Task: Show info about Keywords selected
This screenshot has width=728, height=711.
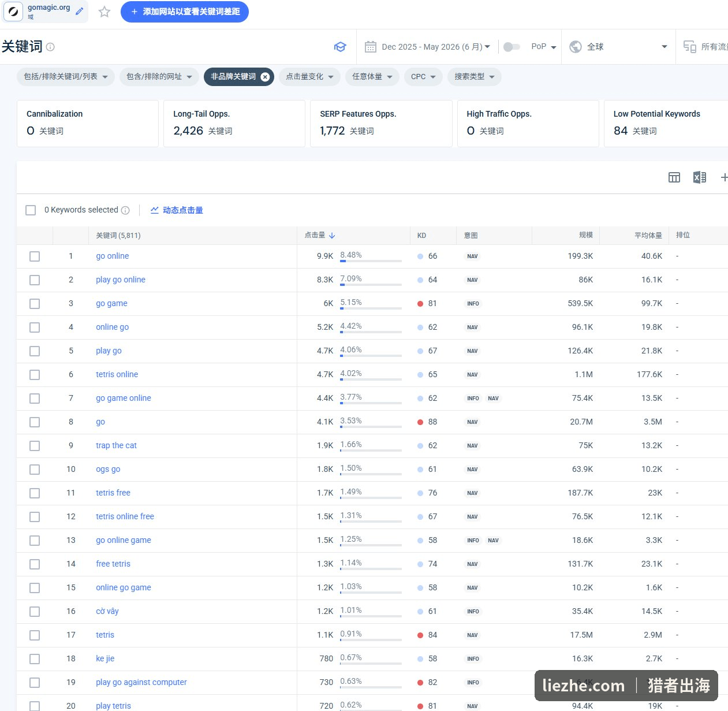Action: click(125, 210)
